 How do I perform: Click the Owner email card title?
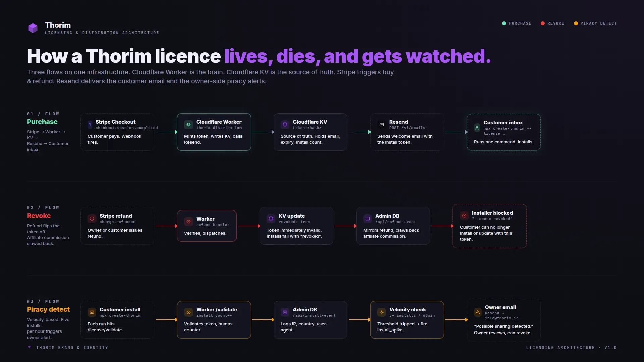click(x=500, y=307)
